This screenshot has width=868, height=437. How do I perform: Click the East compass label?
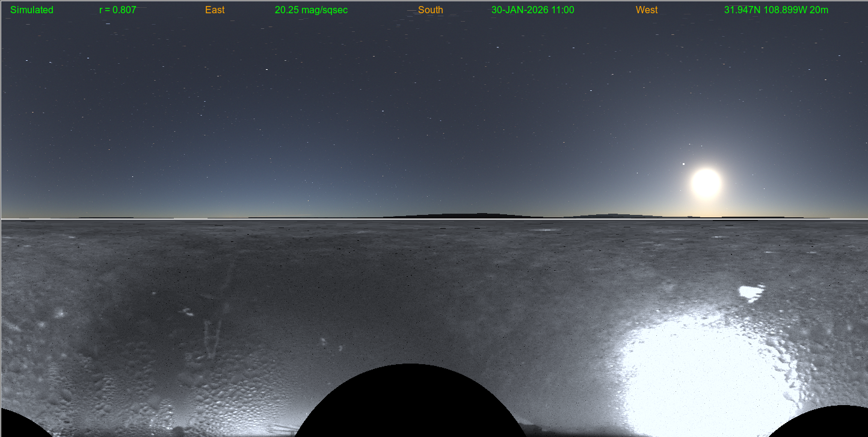pos(215,10)
